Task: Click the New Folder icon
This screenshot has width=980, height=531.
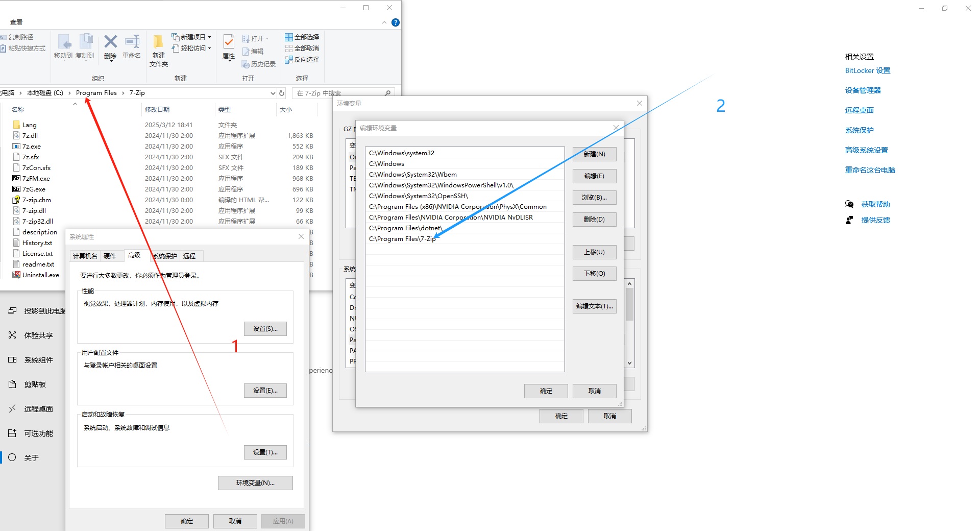Action: [x=158, y=42]
